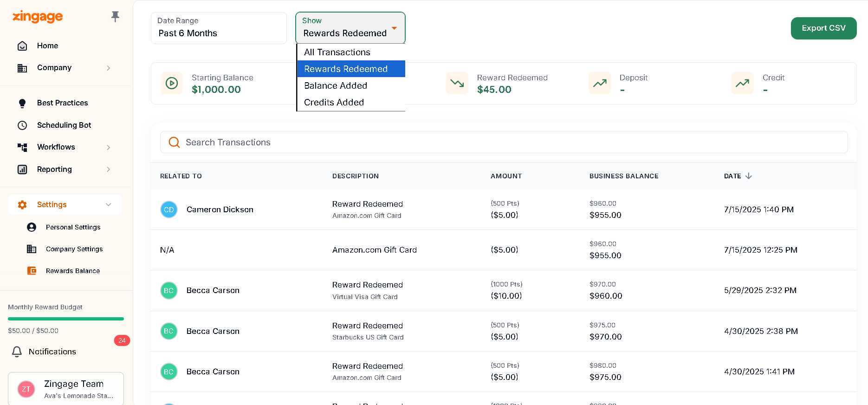The width and height of the screenshot is (868, 405).
Task: Click the name Cameron Dickson
Action: point(220,209)
